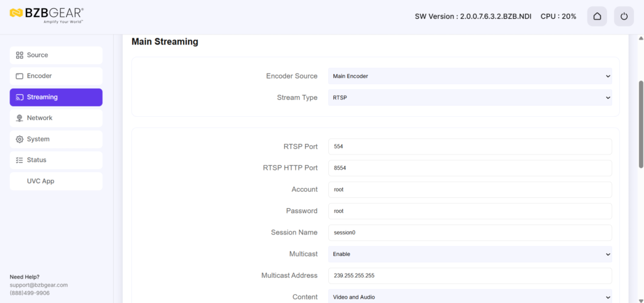Click the Multicast Address input field
644x303 pixels.
click(x=470, y=275)
